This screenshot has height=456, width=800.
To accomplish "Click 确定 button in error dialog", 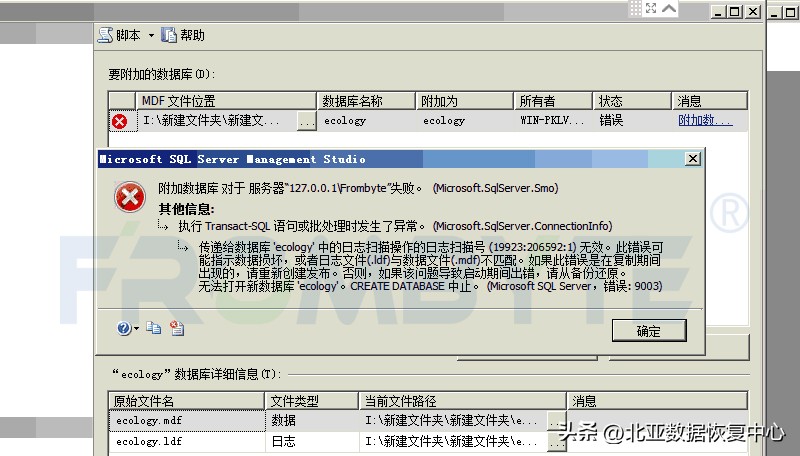I will (x=649, y=331).
